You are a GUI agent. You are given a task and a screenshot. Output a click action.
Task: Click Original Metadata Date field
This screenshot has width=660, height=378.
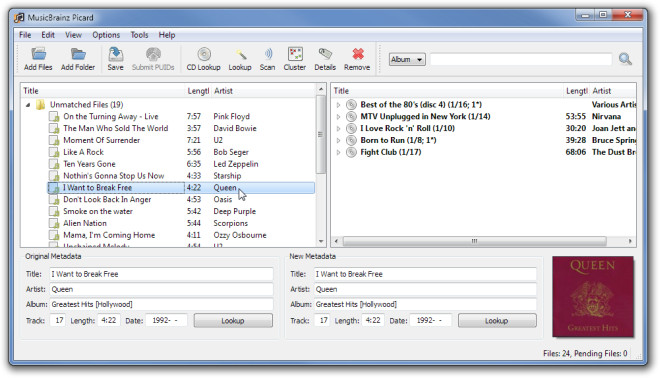(166, 321)
